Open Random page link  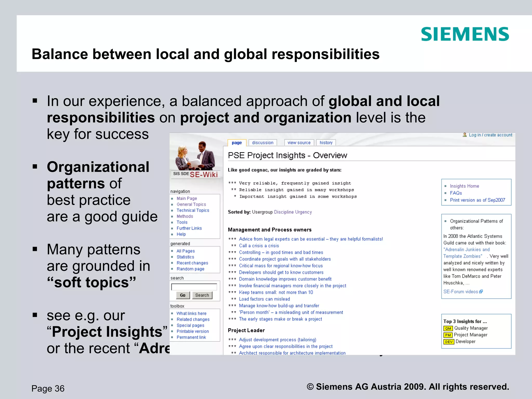pos(190,269)
